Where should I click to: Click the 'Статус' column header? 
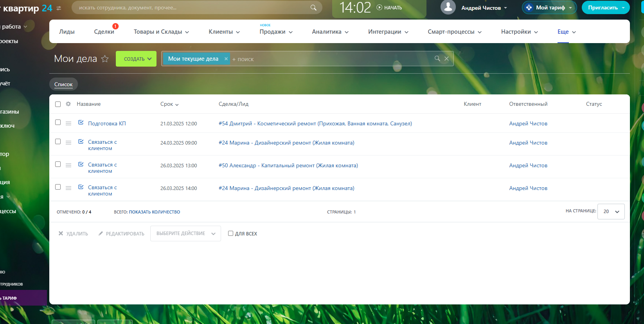[x=594, y=104]
